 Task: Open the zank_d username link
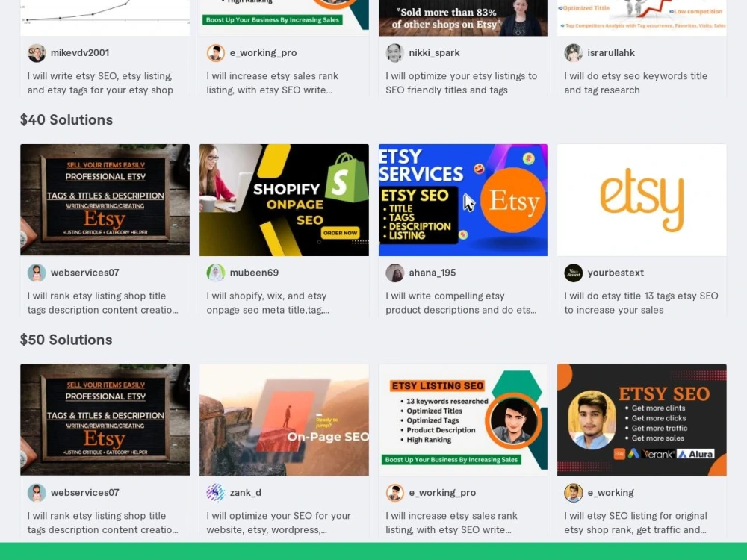click(245, 493)
